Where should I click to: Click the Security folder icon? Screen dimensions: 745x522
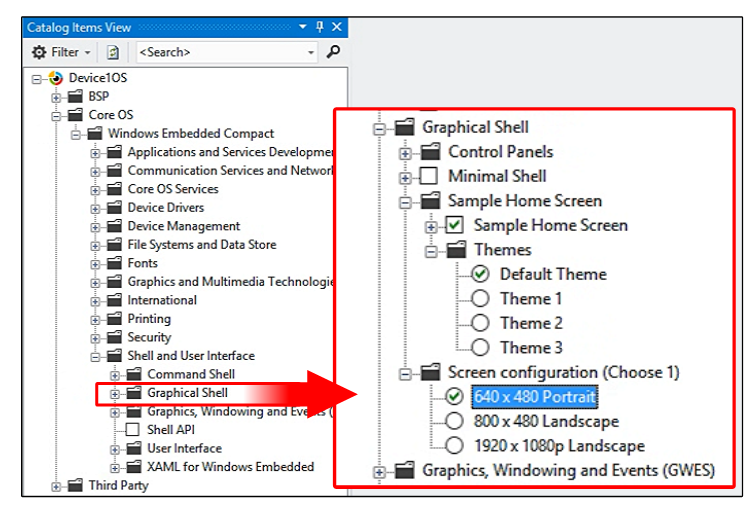tap(114, 337)
